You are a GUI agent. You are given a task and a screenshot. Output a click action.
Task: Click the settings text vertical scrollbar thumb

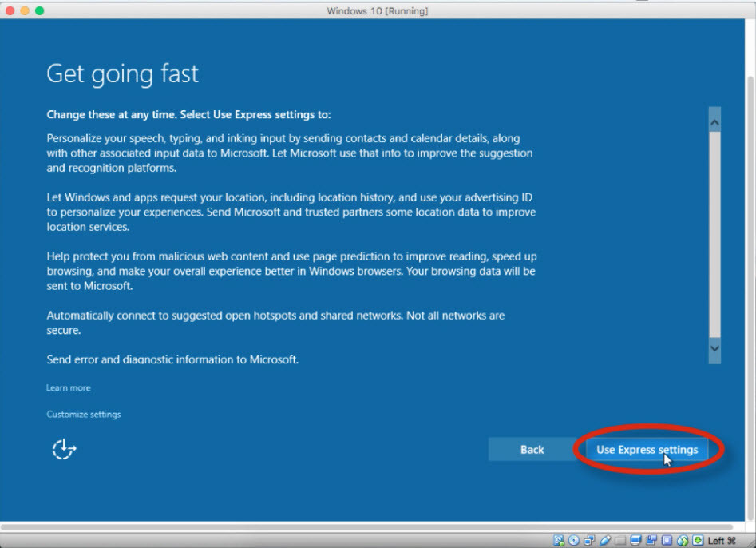point(714,235)
